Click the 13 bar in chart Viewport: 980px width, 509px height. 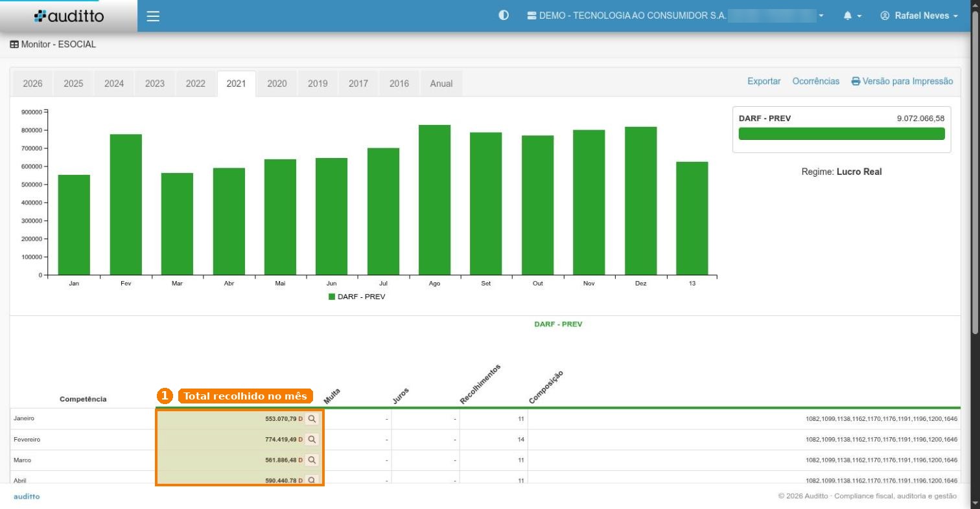[x=692, y=218]
